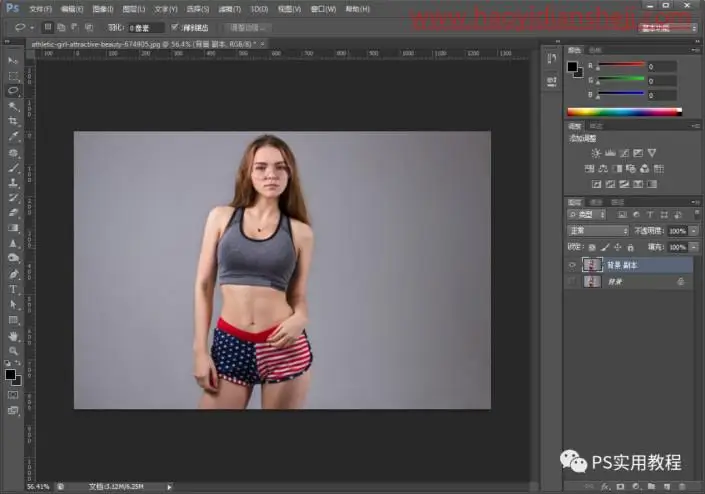
Task: Select the History Brush tool
Action: (13, 198)
